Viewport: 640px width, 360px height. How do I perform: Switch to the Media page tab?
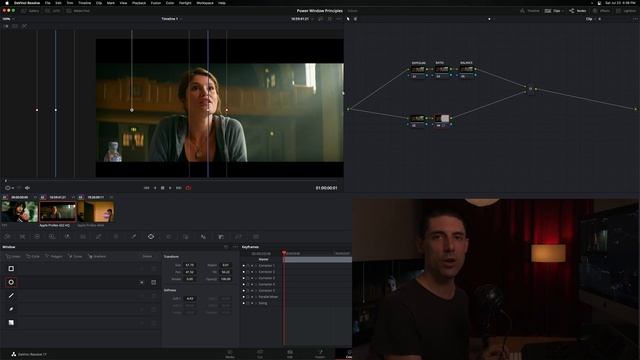click(230, 353)
